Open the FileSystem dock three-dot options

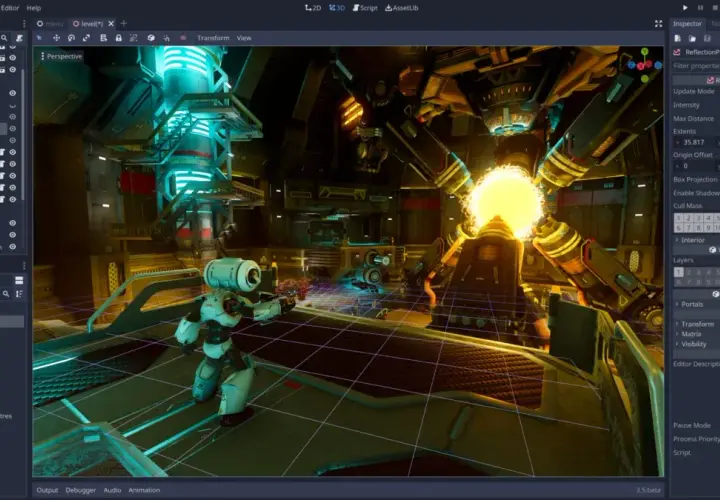point(24,265)
